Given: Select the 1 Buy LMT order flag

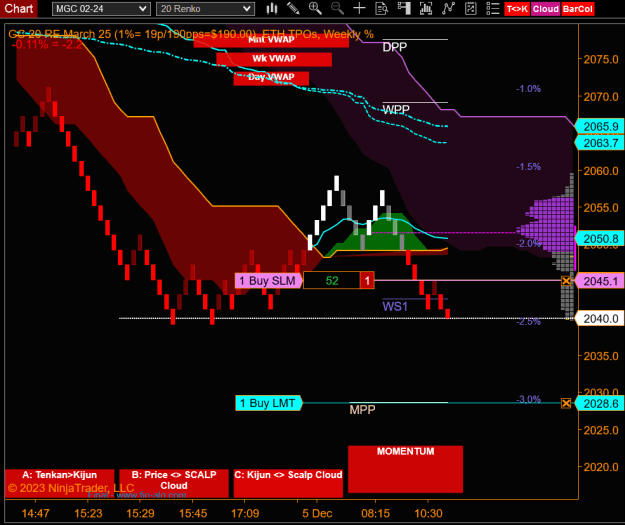Looking at the screenshot, I should point(269,403).
